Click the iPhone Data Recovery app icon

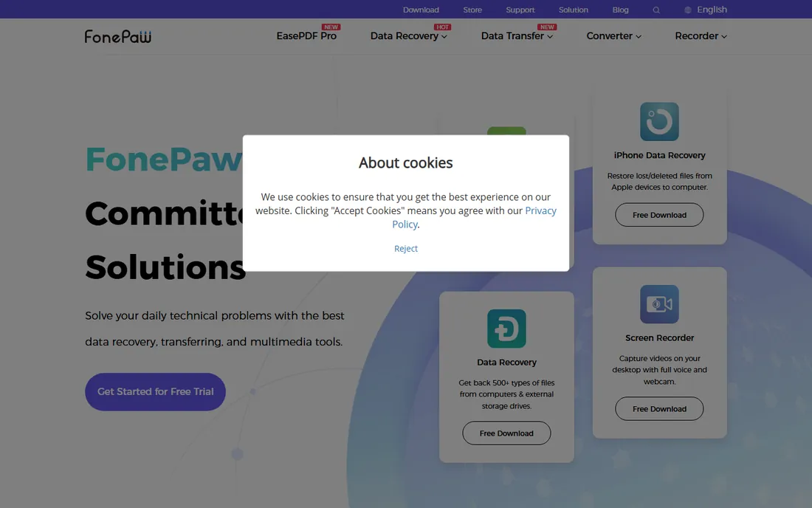click(x=659, y=122)
